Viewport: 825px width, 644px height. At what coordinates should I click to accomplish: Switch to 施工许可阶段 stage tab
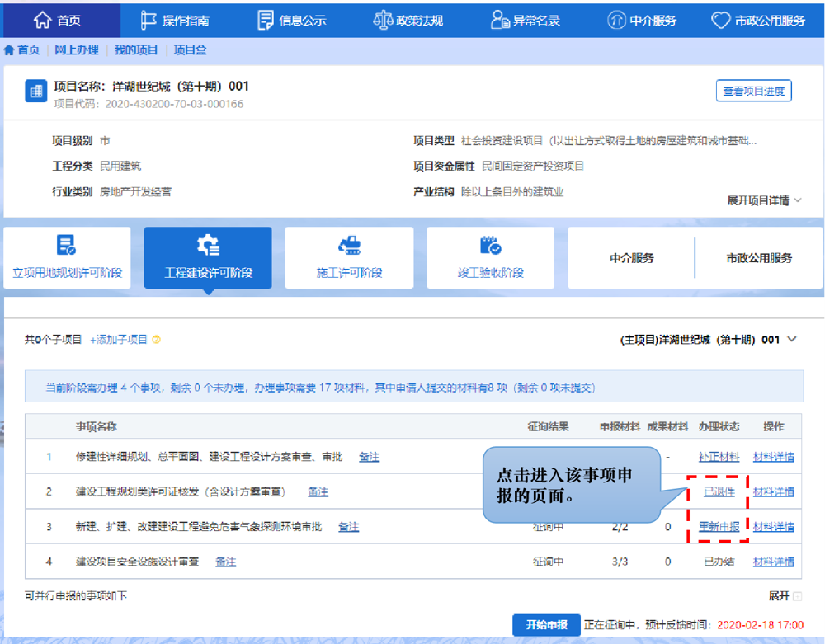coord(349,258)
